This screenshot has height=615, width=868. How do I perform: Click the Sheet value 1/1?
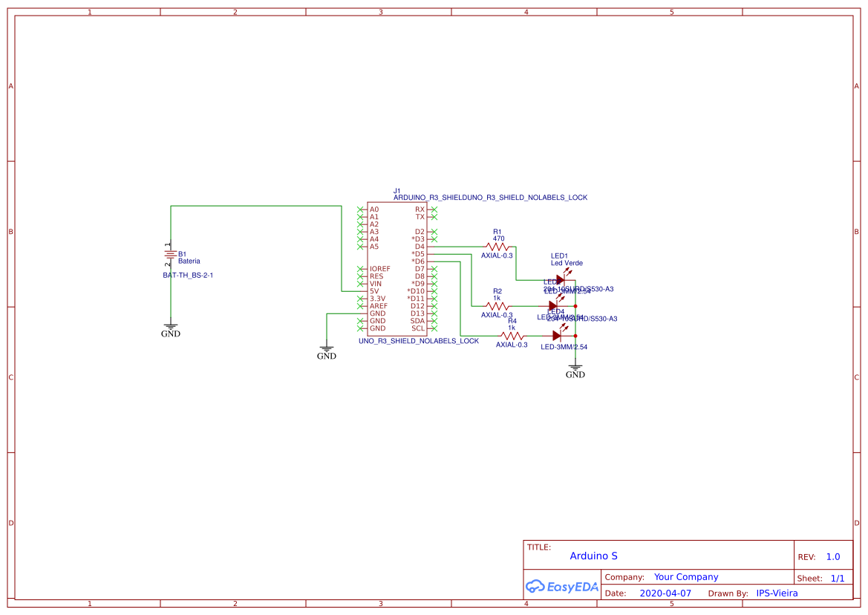838,579
